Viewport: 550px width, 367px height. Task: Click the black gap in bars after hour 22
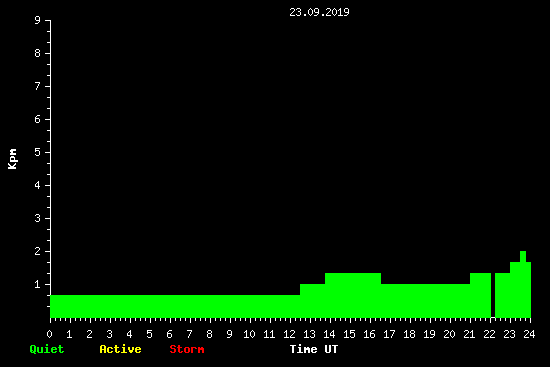click(493, 295)
